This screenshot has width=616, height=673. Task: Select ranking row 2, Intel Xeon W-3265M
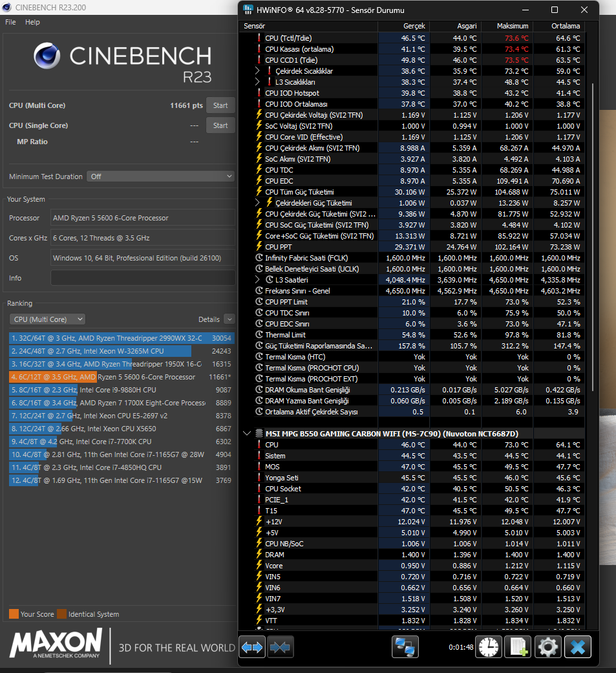tap(122, 351)
